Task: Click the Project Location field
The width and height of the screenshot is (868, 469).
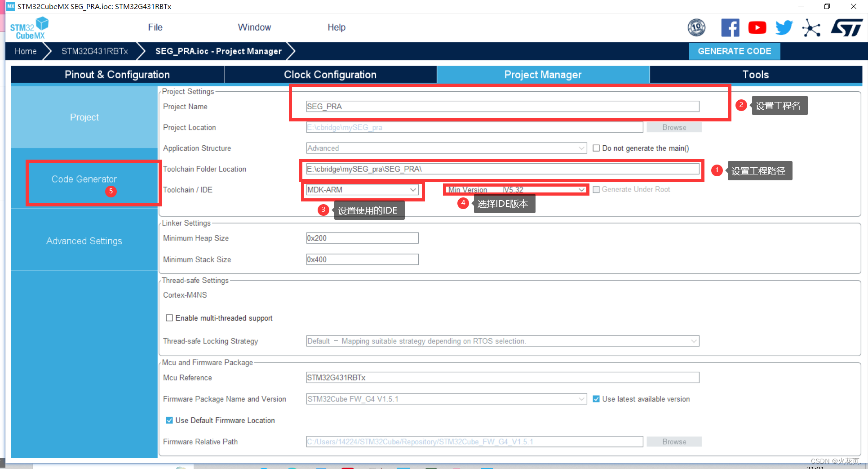Action: [x=474, y=128]
